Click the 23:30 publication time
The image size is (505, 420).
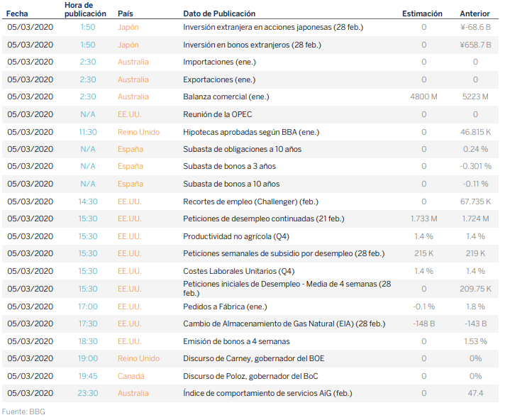click(88, 393)
